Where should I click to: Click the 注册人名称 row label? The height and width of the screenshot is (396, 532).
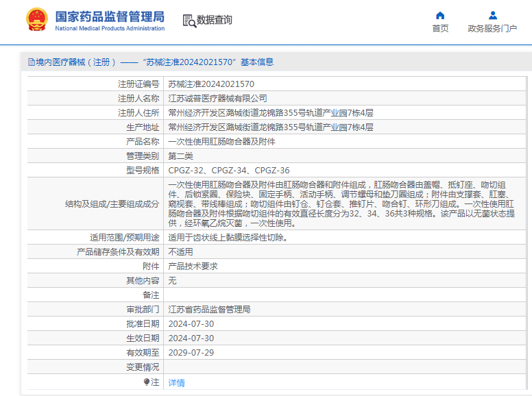(x=138, y=99)
